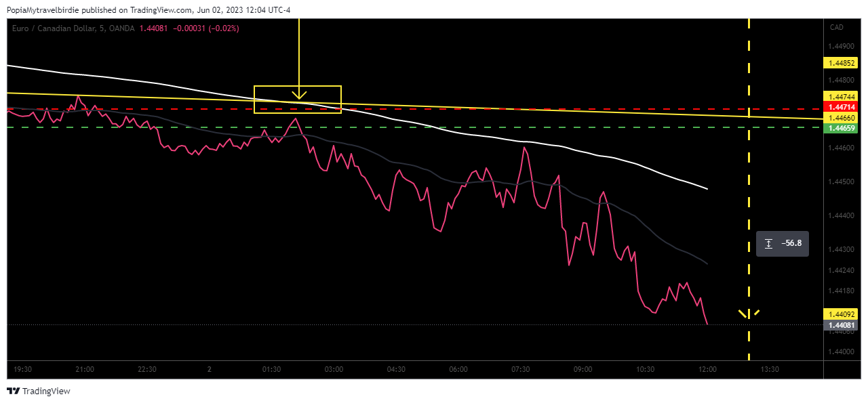The height and width of the screenshot is (403, 868).
Task: Click the 10:30 time axis label
Action: click(x=646, y=369)
